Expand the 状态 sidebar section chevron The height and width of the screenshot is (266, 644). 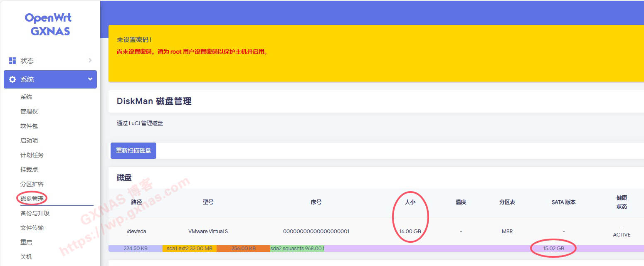coord(90,60)
